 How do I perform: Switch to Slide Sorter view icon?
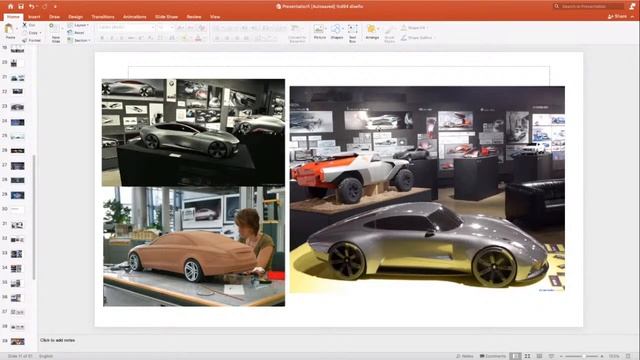click(x=527, y=356)
